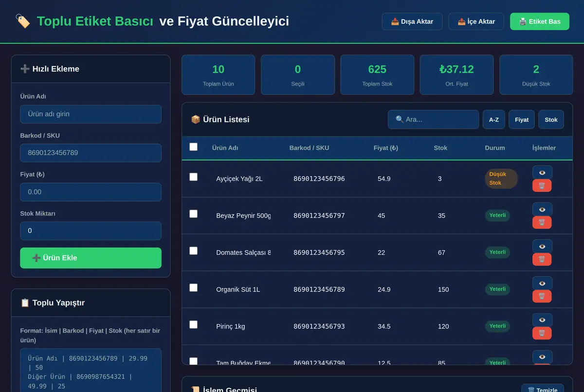Delete the Beyaz Peynir 500g product
The image size is (584, 392).
coord(542,222)
